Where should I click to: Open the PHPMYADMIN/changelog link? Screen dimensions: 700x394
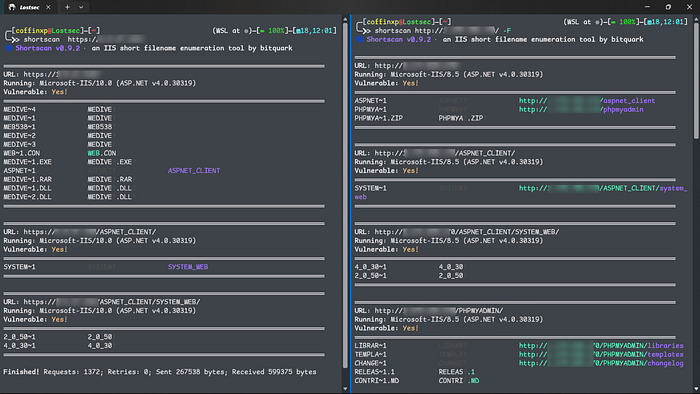click(601, 363)
